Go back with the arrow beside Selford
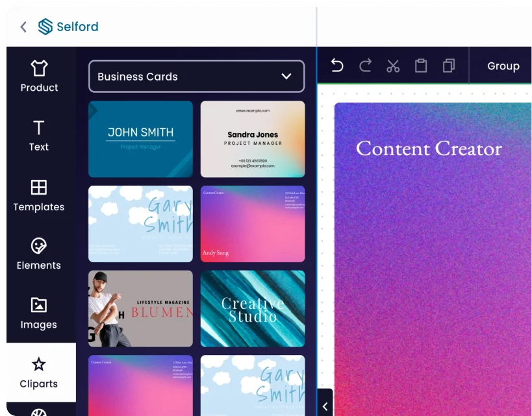Screen dimensions: 532x416 [23, 27]
